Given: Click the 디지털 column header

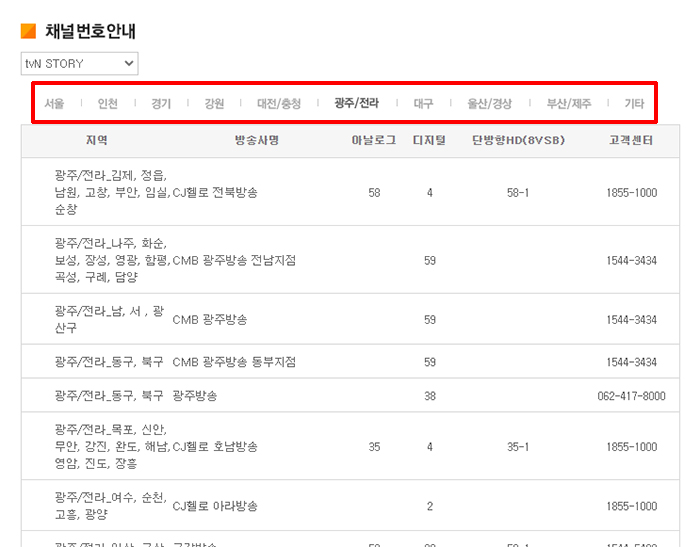Looking at the screenshot, I should pos(429,140).
